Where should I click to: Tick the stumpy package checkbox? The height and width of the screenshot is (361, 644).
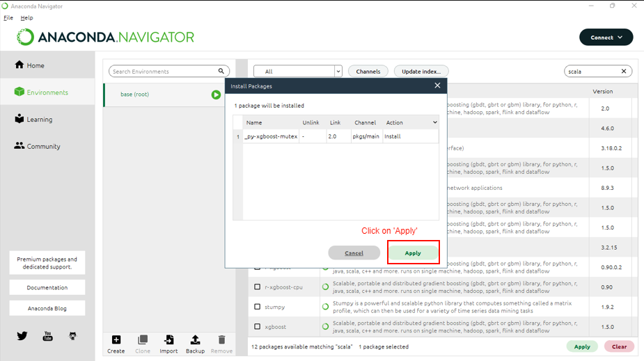click(257, 307)
